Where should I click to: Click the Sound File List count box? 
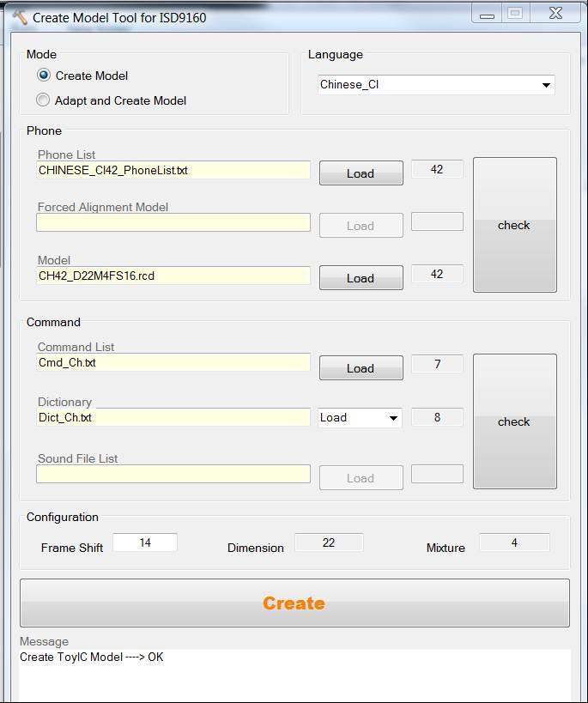[437, 474]
